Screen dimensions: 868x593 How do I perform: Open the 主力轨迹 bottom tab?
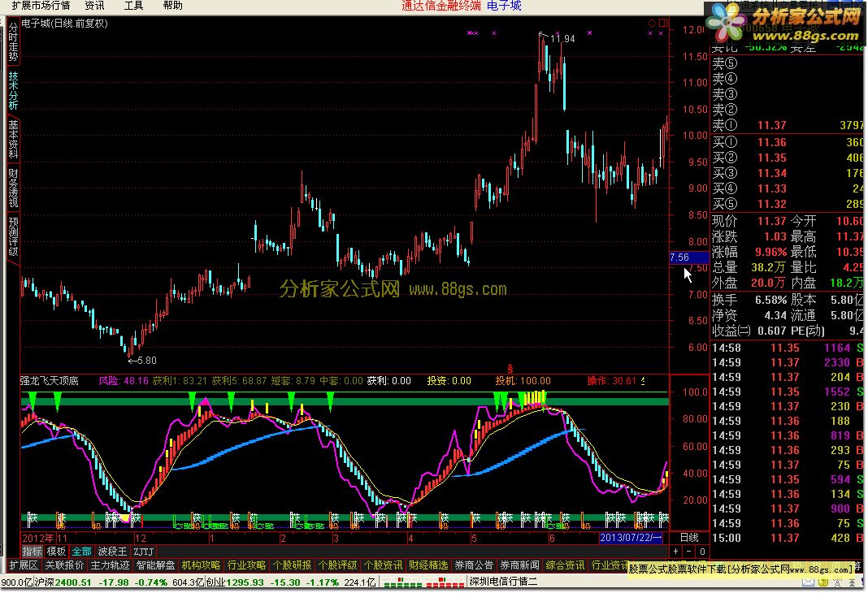point(111,565)
